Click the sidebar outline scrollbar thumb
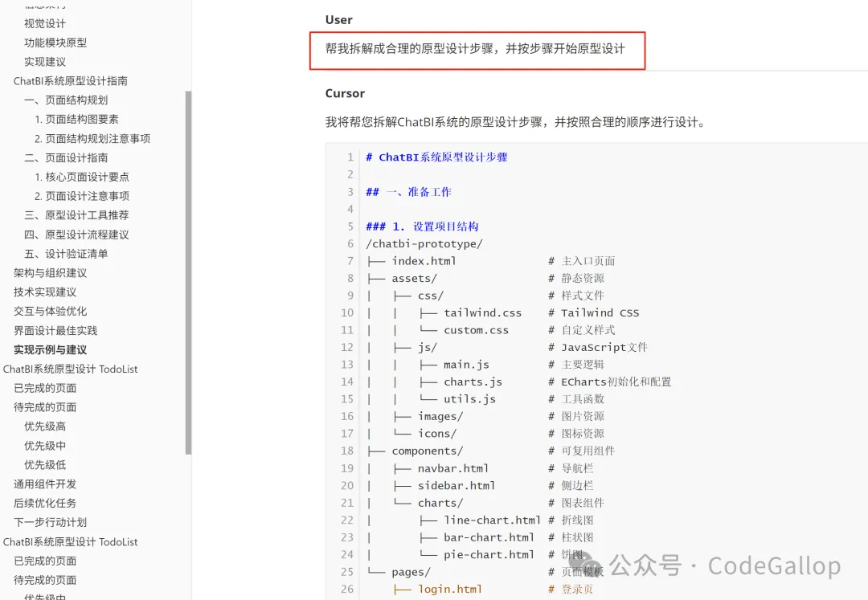The width and height of the screenshot is (868, 600). coord(188,272)
